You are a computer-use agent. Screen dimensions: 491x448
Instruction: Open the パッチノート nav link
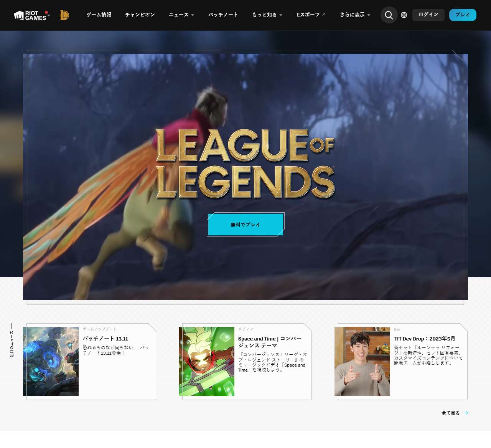click(223, 15)
